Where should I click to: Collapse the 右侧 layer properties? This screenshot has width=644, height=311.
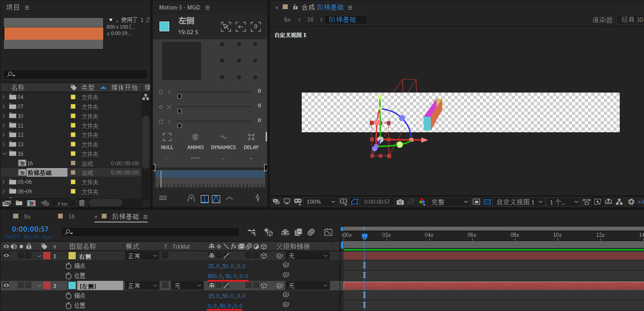(x=39, y=256)
